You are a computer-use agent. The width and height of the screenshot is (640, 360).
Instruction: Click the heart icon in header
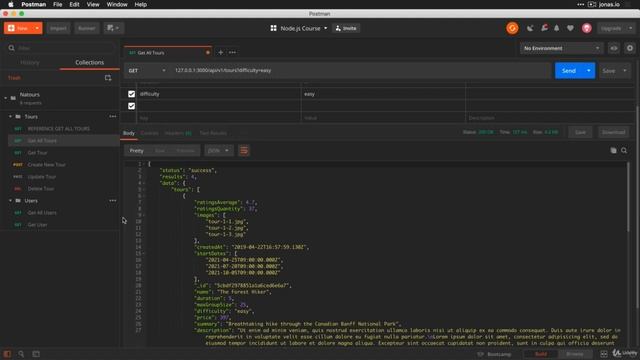point(570,28)
